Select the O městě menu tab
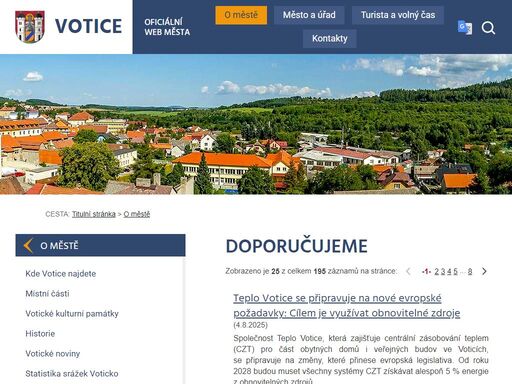The width and height of the screenshot is (512, 384). (x=241, y=15)
